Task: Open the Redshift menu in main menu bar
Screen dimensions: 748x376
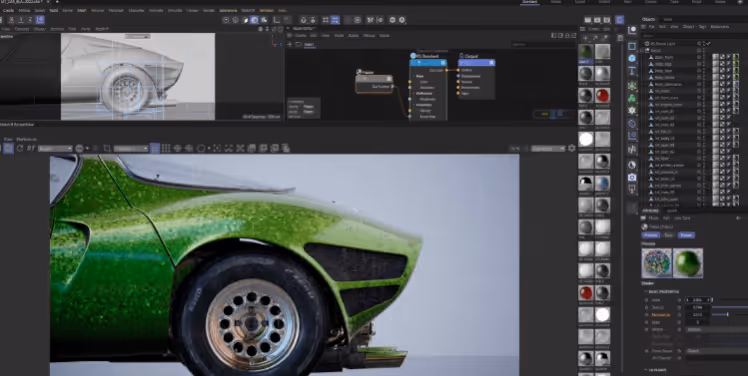Action: [248, 10]
